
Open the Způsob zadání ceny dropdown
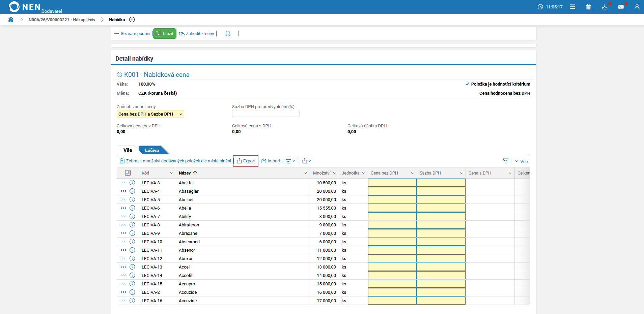pyautogui.click(x=150, y=114)
